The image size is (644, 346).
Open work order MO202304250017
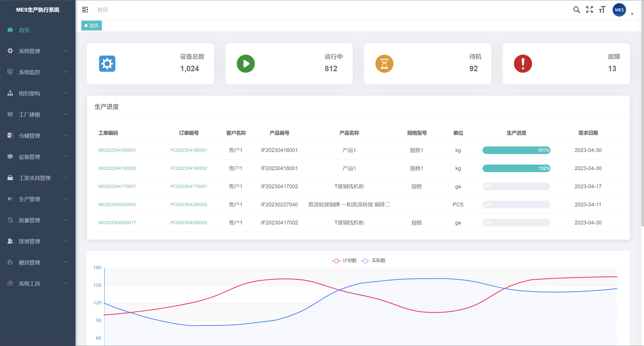point(117,223)
